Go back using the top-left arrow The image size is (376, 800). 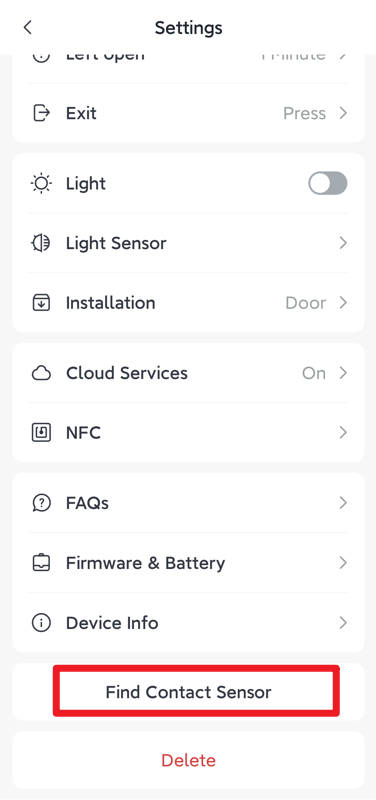[28, 28]
